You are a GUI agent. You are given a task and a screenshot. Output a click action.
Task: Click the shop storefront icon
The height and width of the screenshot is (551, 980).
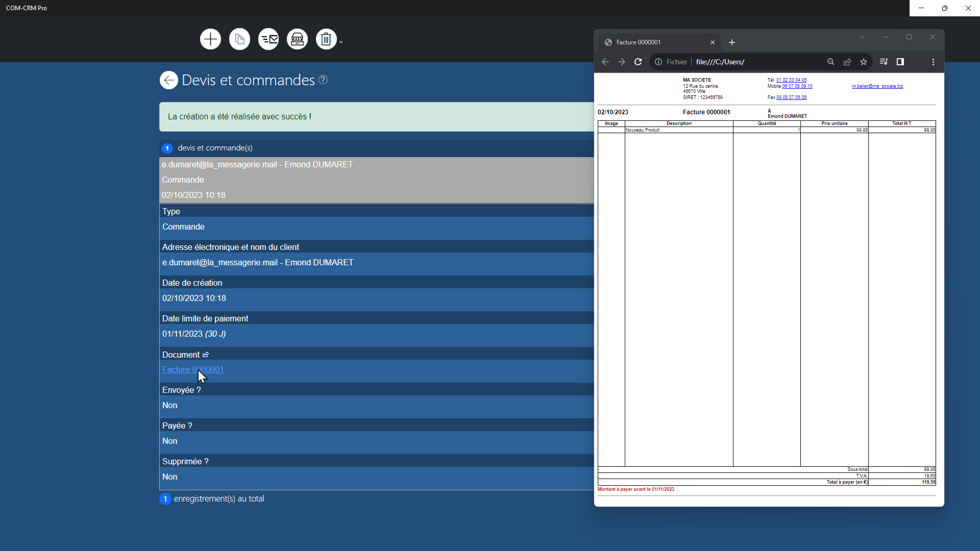(x=297, y=39)
